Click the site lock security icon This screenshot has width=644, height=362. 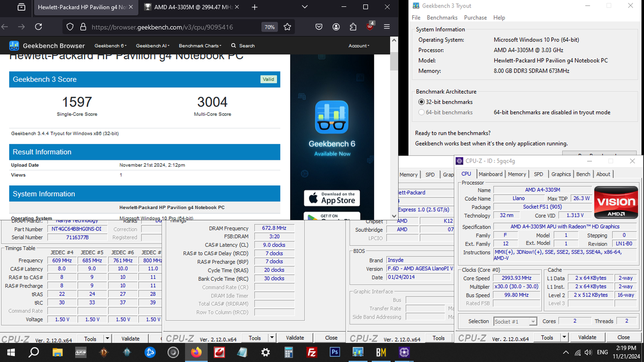[83, 27]
